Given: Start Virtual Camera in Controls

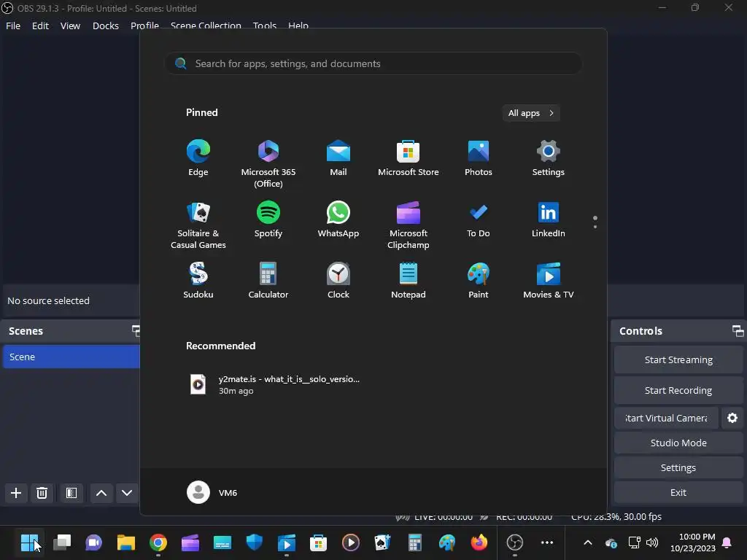Looking at the screenshot, I should (666, 418).
